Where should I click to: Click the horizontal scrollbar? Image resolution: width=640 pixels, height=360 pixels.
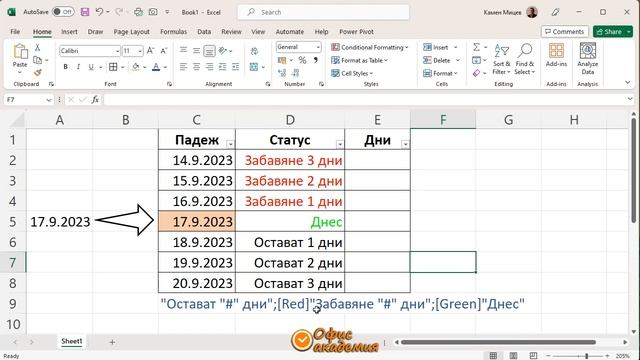pos(498,342)
